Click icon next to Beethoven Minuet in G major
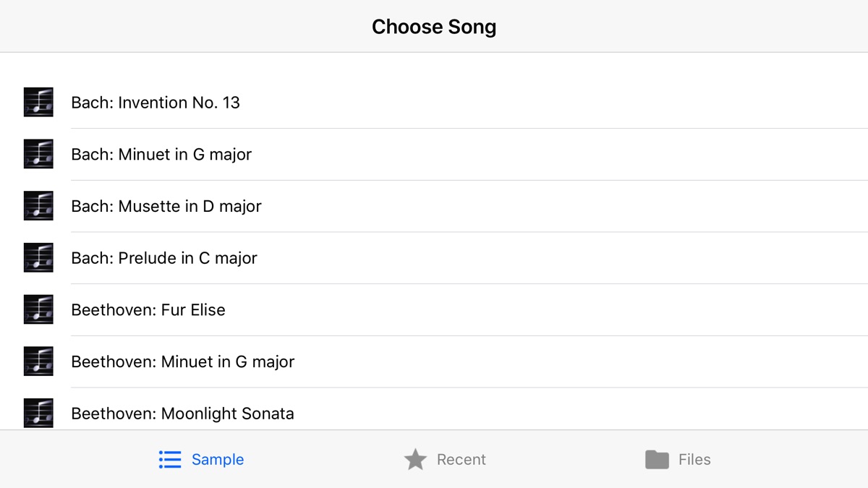The width and height of the screenshot is (868, 488). [x=38, y=361]
